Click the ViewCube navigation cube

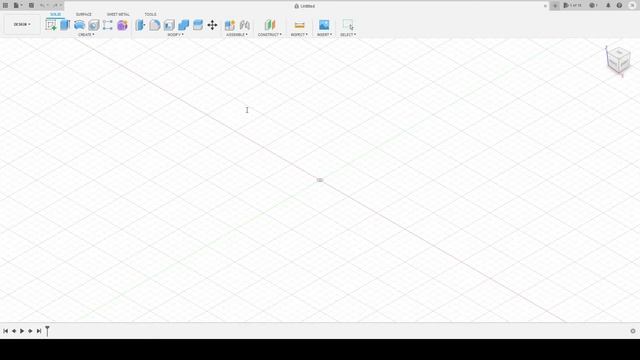point(618,60)
